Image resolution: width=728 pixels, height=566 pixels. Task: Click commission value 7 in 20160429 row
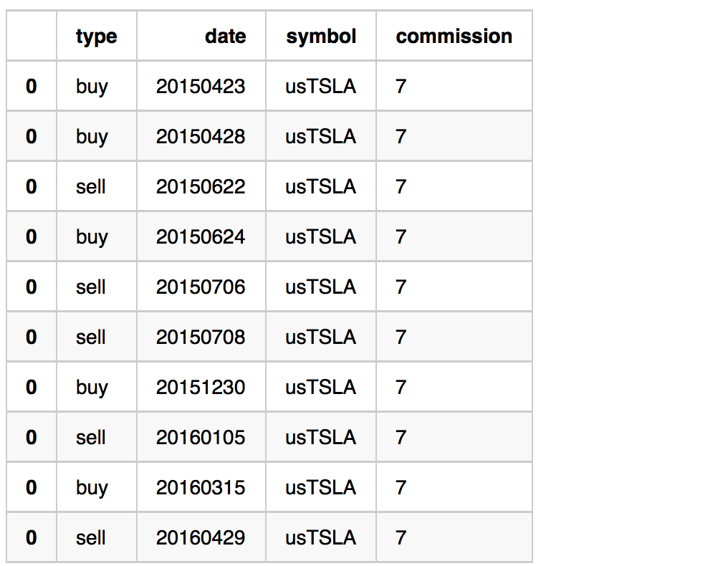[x=401, y=537]
